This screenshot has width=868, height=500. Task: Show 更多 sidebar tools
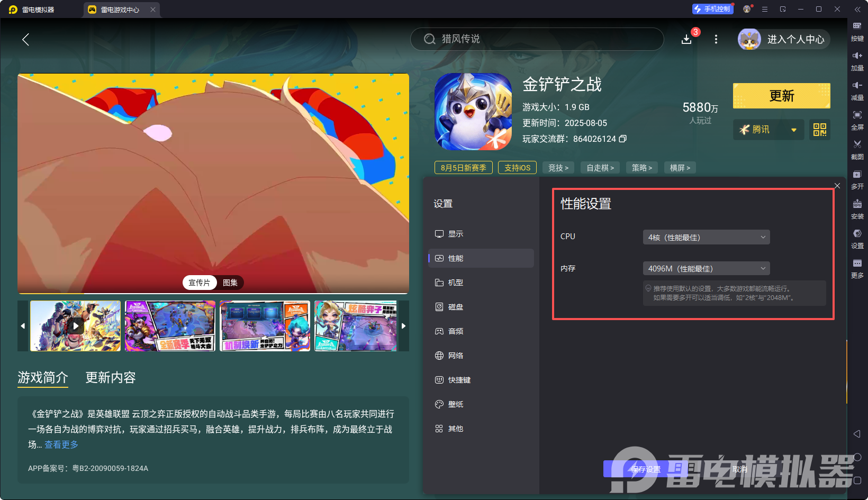point(857,268)
